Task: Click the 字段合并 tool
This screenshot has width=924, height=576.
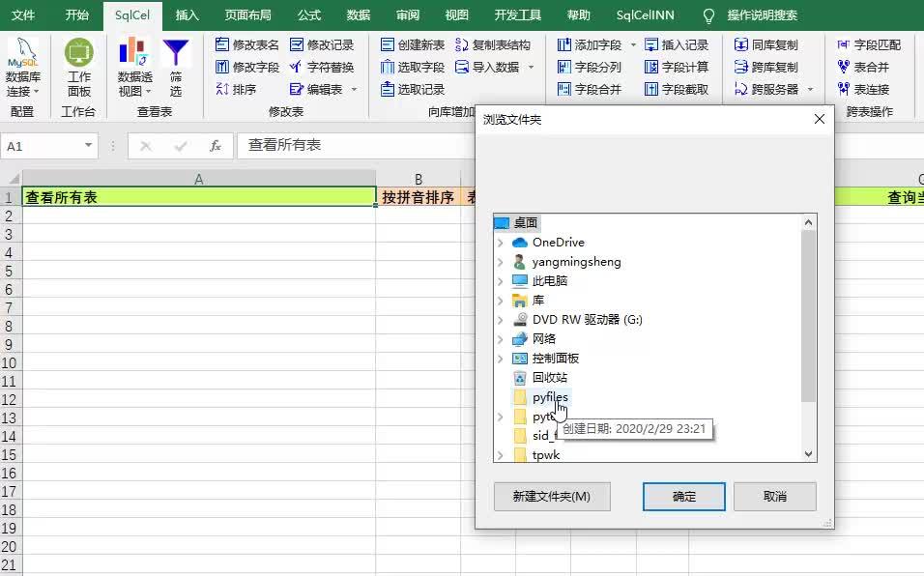Action: (590, 90)
